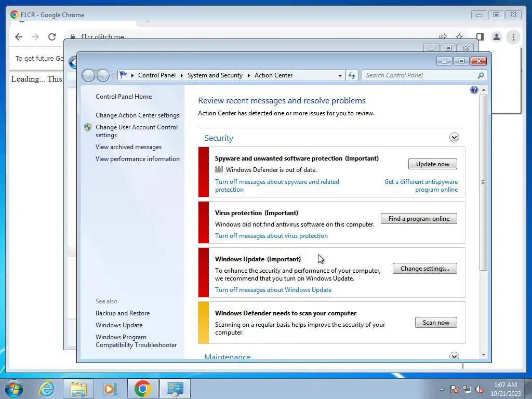Click Chrome reload page icon
The height and width of the screenshot is (399, 532).
[x=52, y=37]
